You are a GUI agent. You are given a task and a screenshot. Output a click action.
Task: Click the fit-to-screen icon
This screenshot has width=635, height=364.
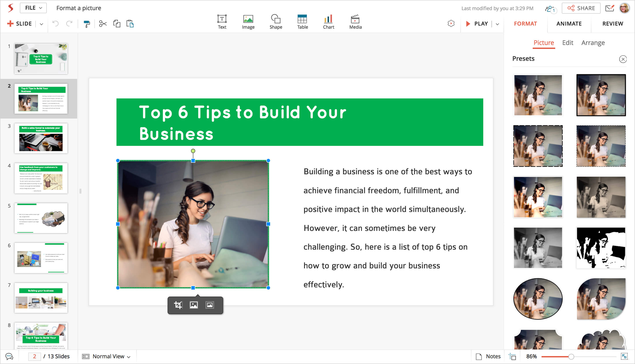pos(624,356)
